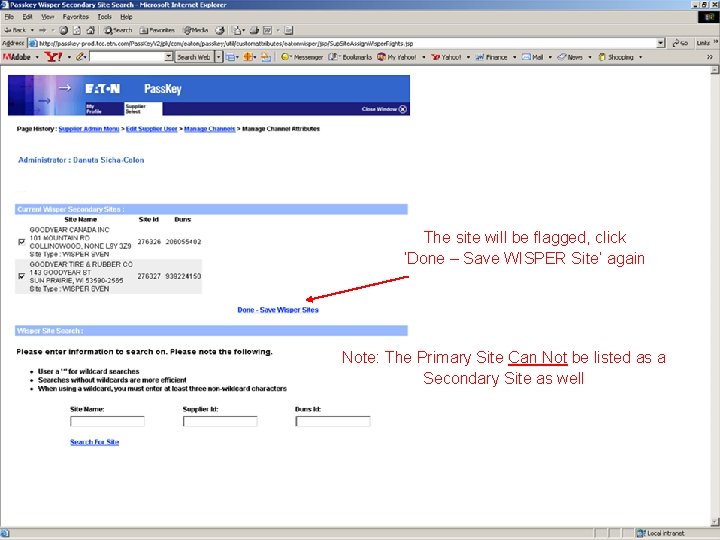
Task: Go to Edit Supplier User breadcrumb
Action: coord(152,129)
